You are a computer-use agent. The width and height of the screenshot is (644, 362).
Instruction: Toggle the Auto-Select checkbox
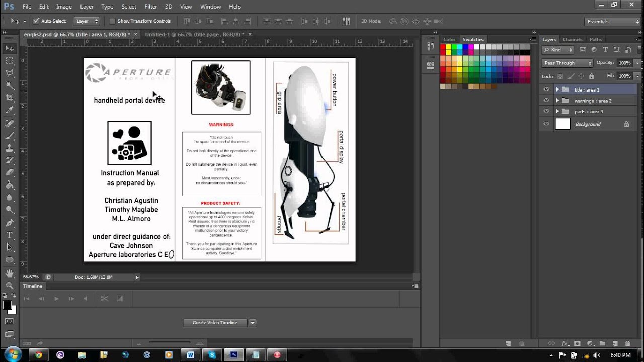(36, 21)
